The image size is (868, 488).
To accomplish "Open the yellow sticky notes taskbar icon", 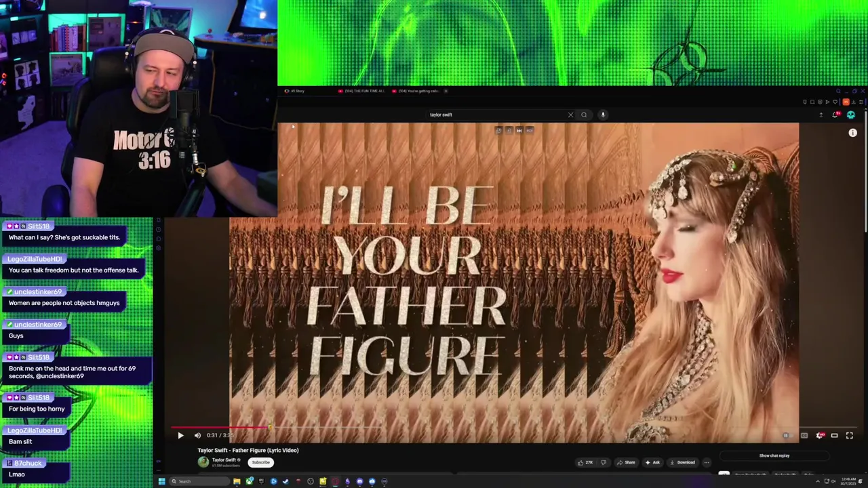I will [x=323, y=481].
